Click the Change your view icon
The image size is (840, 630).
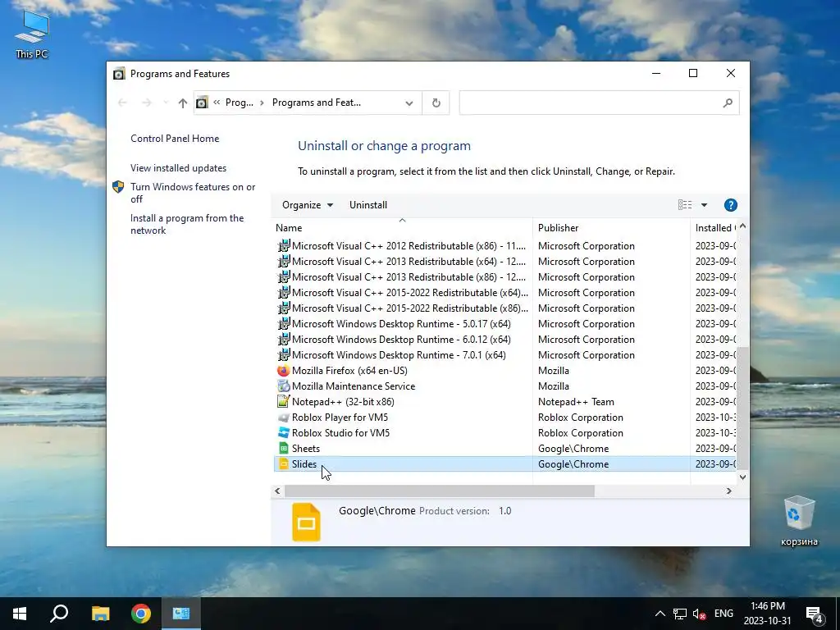(x=685, y=205)
